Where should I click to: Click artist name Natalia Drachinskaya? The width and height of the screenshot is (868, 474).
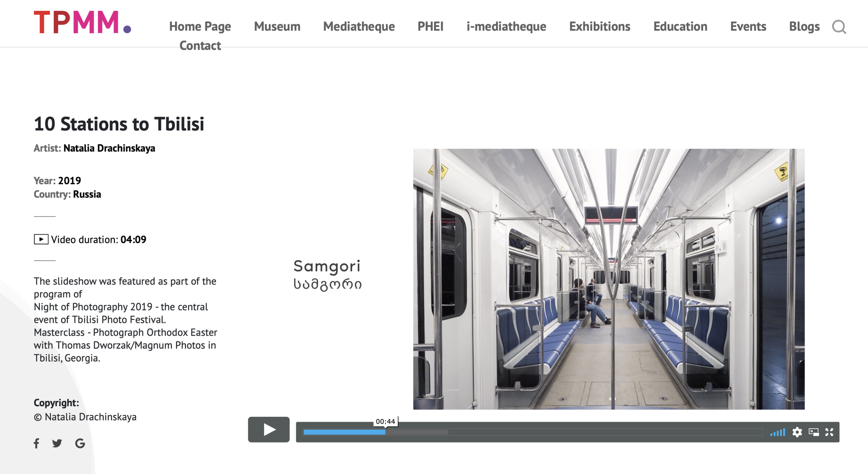click(109, 148)
